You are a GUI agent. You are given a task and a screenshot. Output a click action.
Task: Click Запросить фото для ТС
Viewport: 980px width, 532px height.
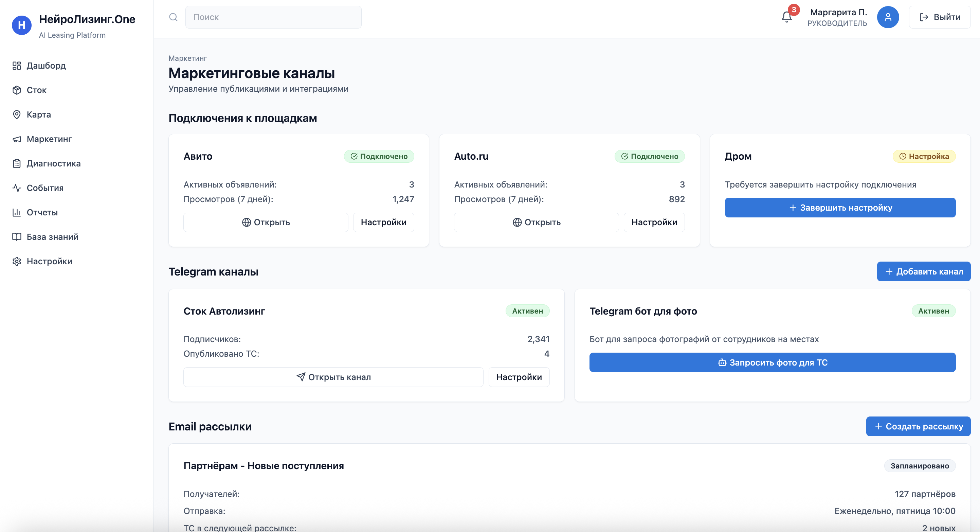[x=772, y=362]
